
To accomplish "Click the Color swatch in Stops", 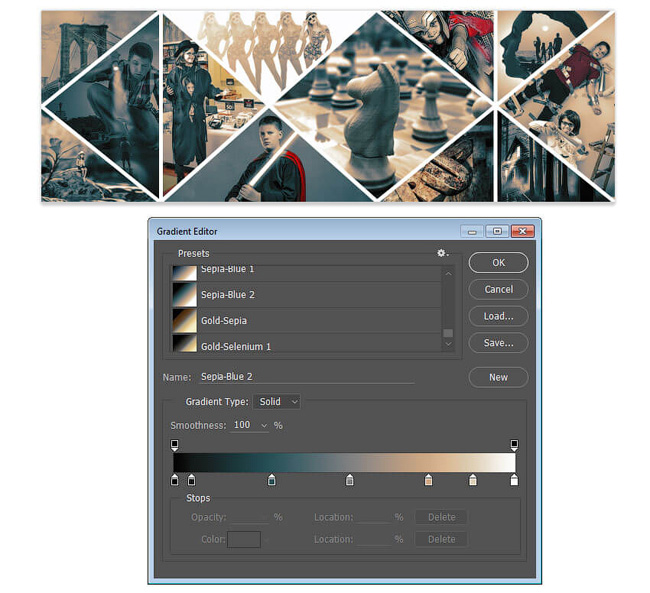I will click(244, 539).
